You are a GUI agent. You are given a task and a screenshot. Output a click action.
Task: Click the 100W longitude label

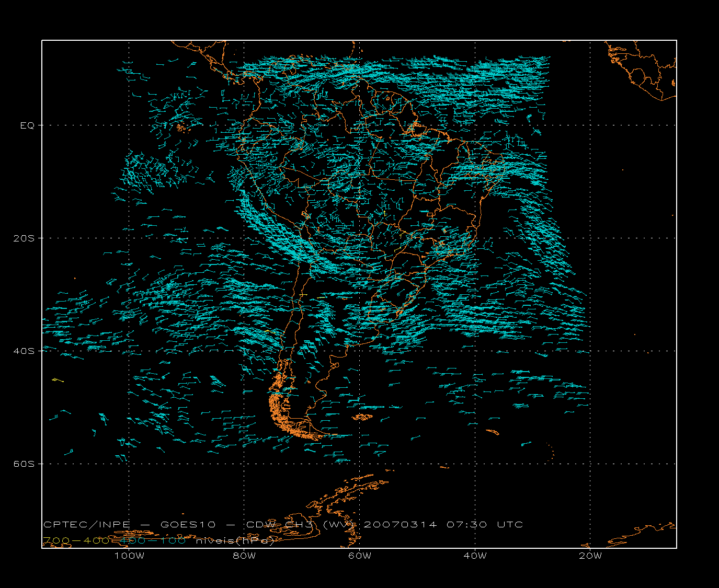[129, 556]
